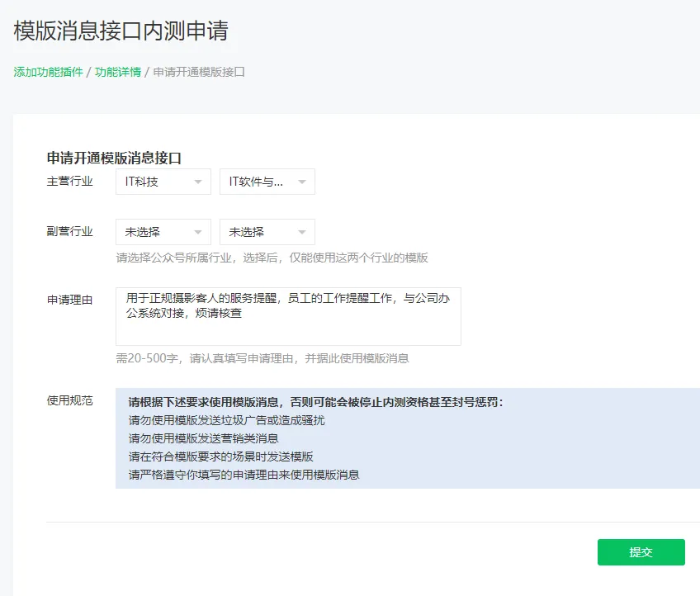Viewport: 700px width, 596px height.
Task: Click the 需20-500字 hint below the text area
Action: click(262, 358)
